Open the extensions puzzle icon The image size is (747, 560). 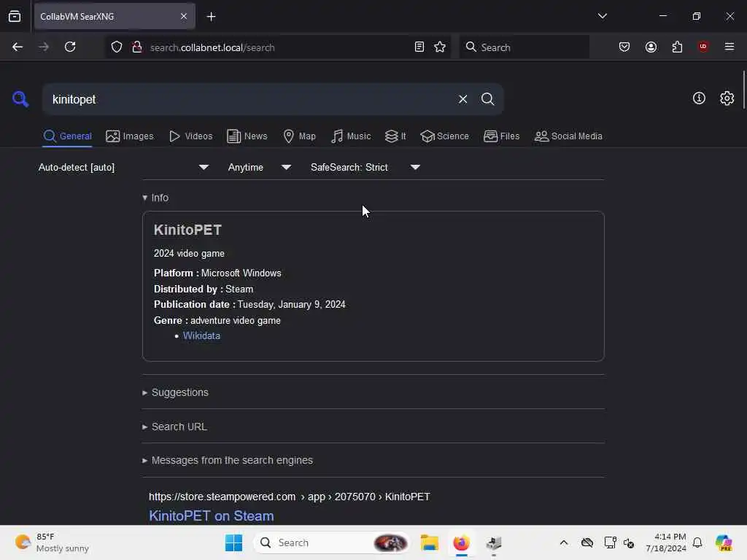677,47
